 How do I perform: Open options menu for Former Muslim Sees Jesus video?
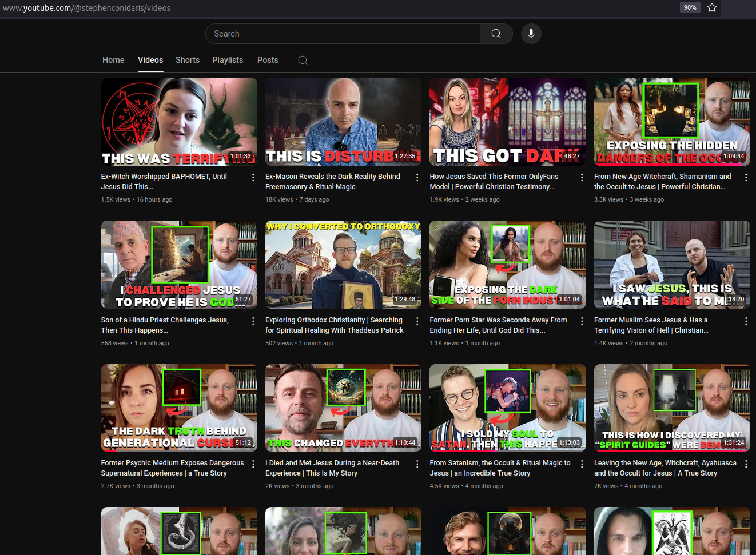tap(746, 321)
